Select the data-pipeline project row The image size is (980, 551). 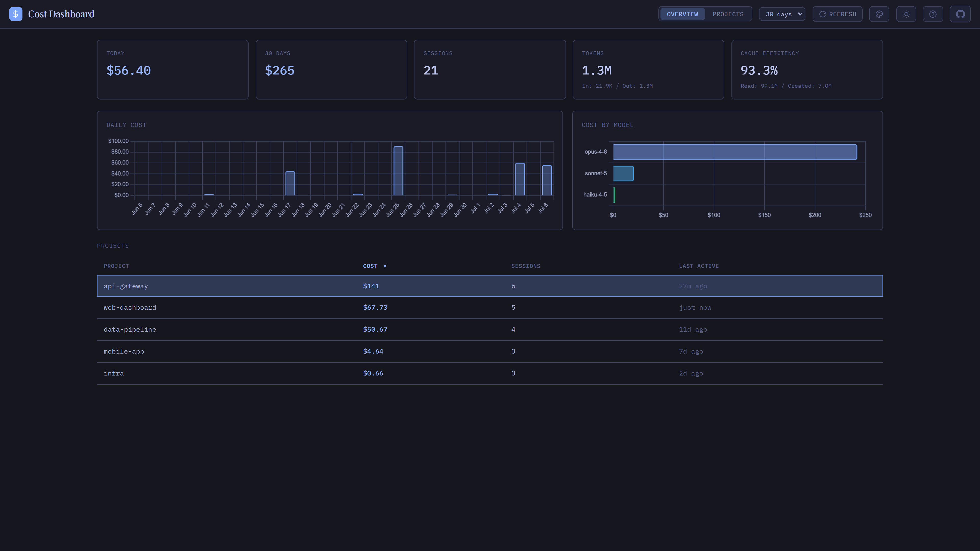click(x=490, y=329)
